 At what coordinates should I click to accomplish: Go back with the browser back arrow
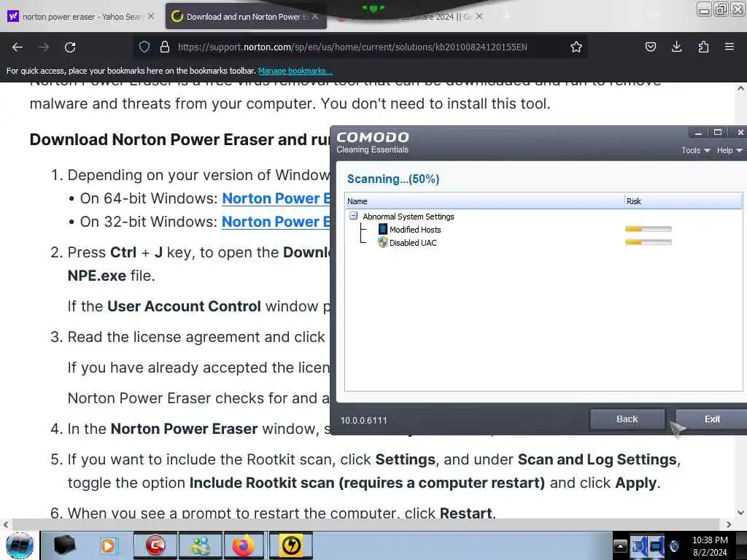pyautogui.click(x=18, y=47)
